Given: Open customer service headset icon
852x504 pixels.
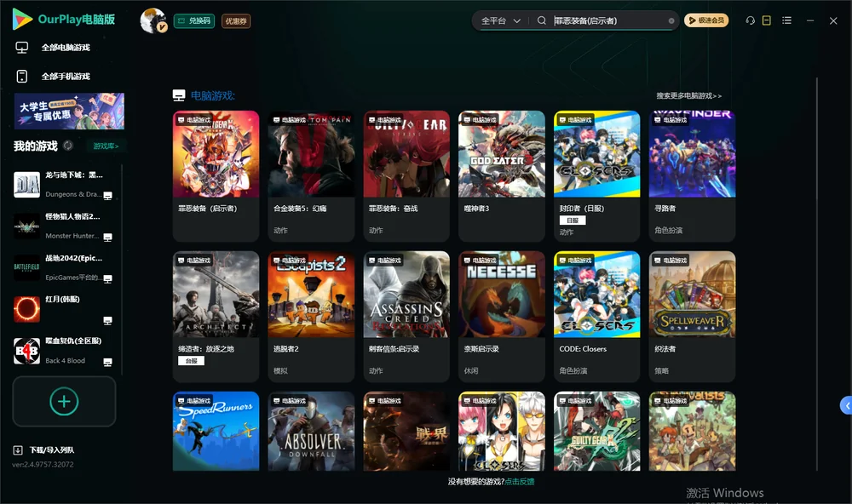Looking at the screenshot, I should tap(750, 20).
